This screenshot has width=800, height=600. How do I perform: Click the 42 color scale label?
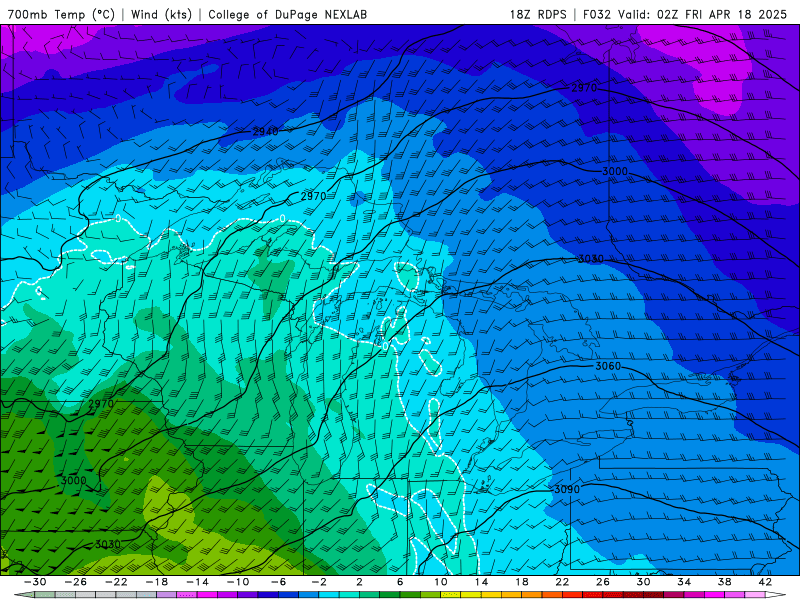point(765,582)
